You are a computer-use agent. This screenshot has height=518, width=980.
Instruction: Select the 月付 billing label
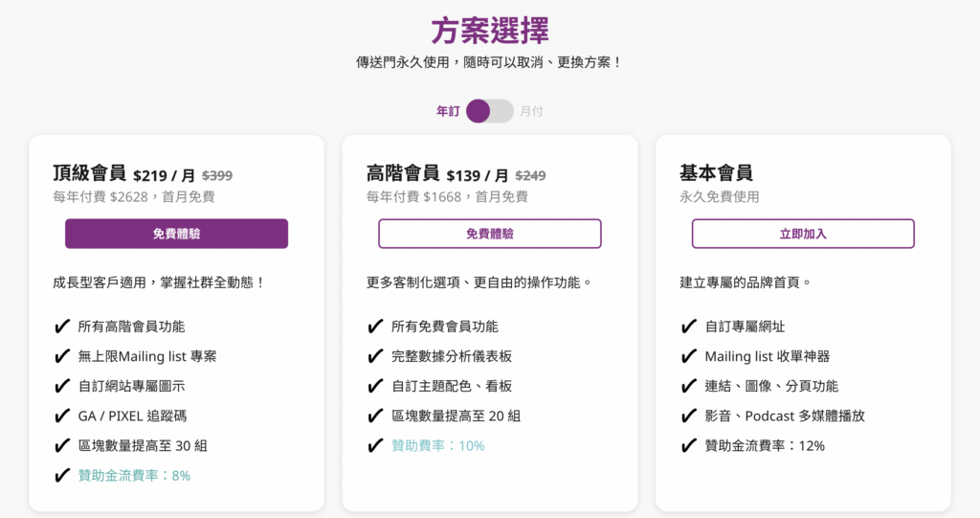[531, 111]
